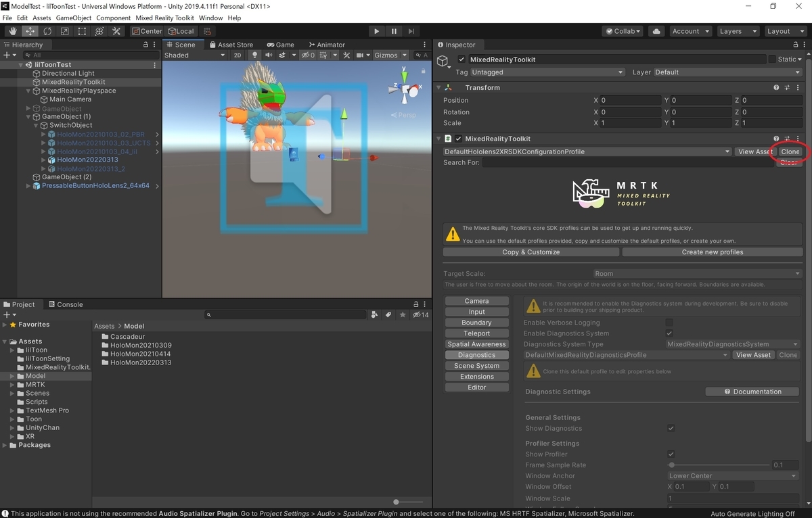Screen dimensions: 812x518
Task: Click the Pause button
Action: tap(394, 31)
